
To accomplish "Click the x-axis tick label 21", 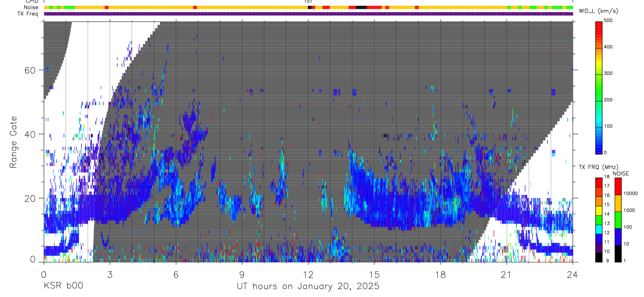I will click(507, 274).
